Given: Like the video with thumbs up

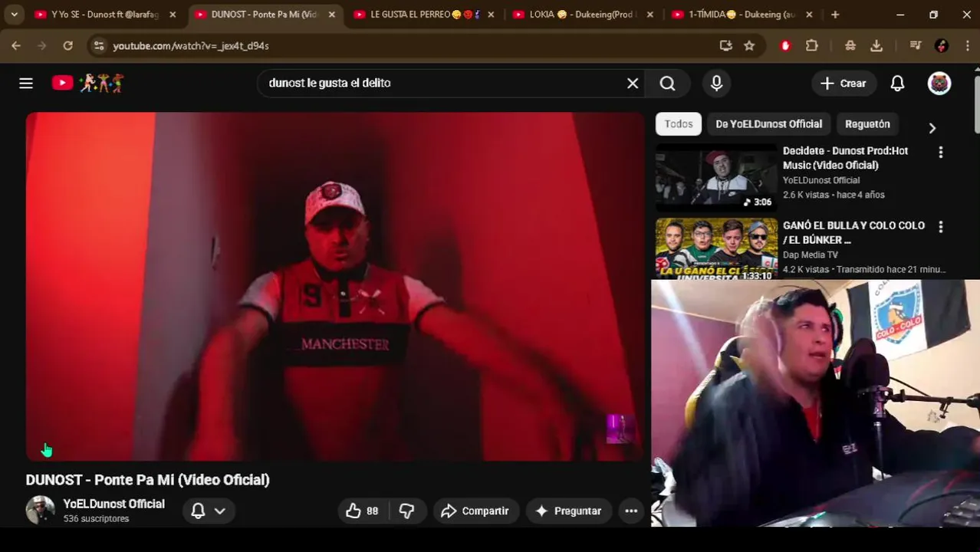Looking at the screenshot, I should 363,511.
